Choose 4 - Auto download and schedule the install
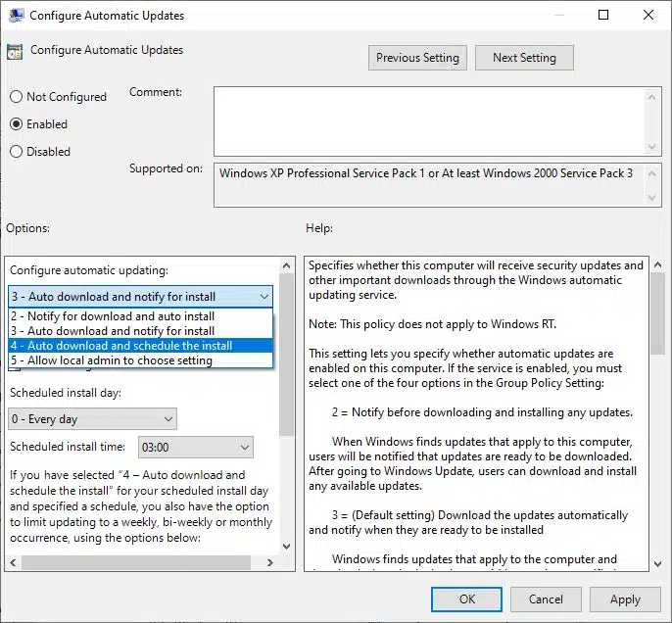 (141, 346)
